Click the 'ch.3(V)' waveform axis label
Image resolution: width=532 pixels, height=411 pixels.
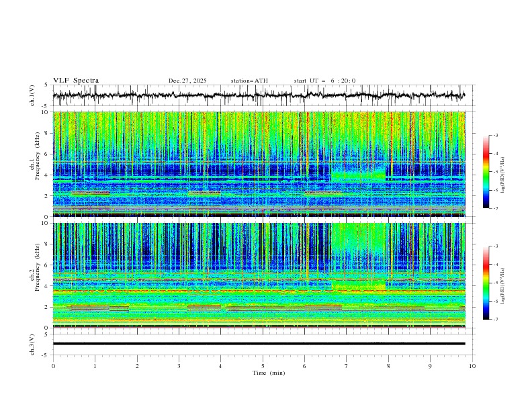[32, 345]
